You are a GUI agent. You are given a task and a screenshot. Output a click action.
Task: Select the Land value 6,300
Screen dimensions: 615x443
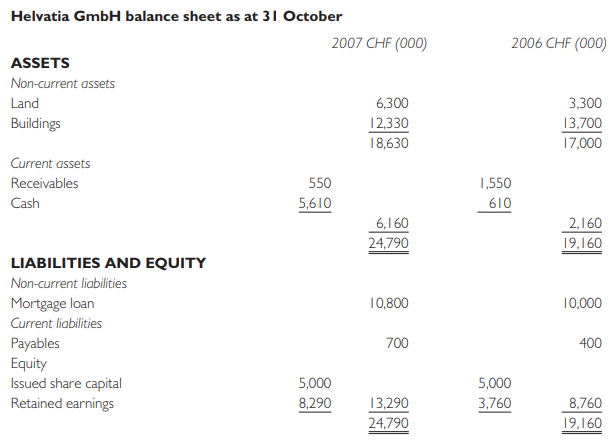392,104
